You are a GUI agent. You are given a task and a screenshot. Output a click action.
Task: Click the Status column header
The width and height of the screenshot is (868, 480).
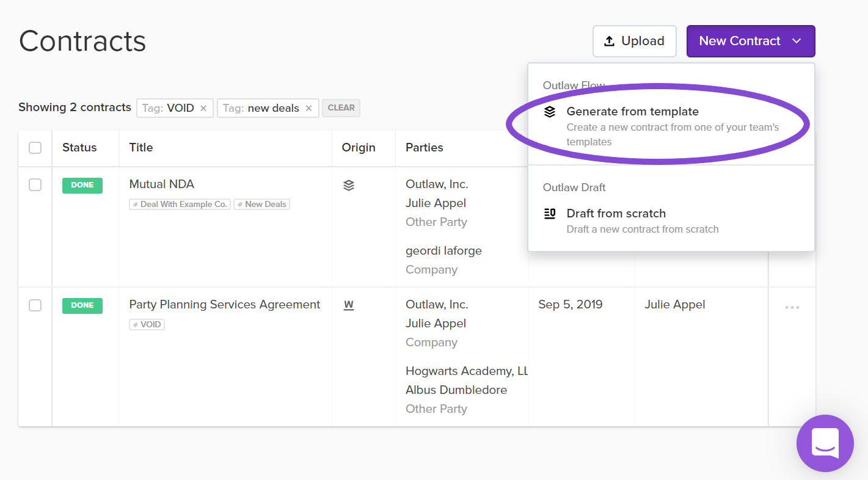(79, 147)
